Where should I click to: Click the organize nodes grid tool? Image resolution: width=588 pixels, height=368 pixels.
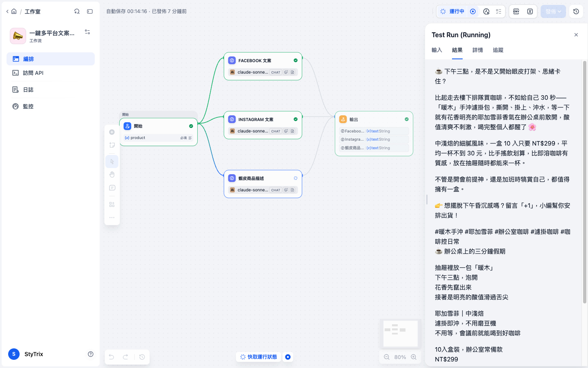[112, 204]
